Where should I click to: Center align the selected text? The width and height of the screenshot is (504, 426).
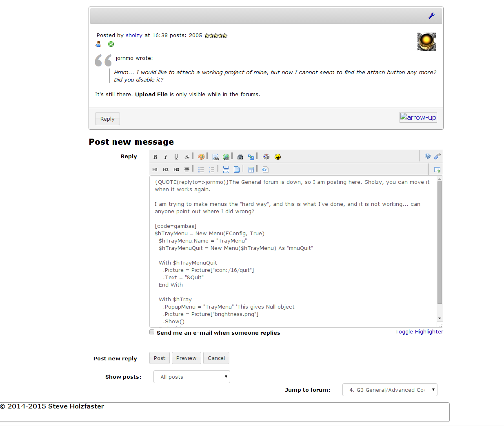(187, 170)
